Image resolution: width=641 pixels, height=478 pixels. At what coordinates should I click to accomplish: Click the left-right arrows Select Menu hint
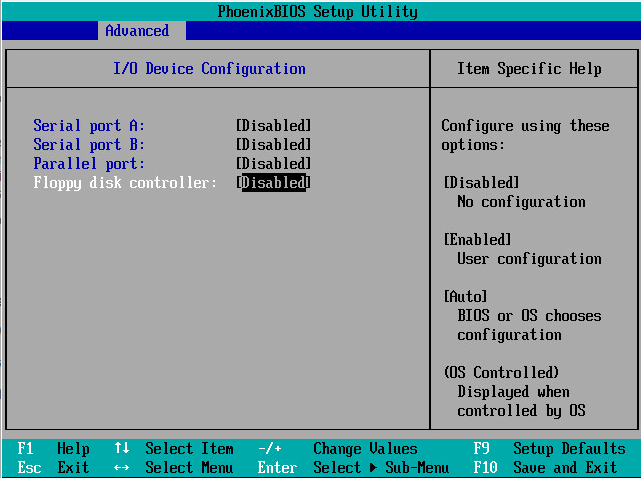click(174, 467)
